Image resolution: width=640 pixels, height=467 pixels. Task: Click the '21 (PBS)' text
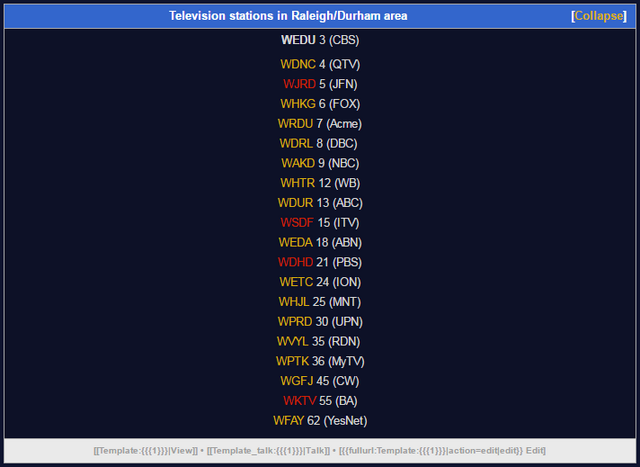pos(339,262)
